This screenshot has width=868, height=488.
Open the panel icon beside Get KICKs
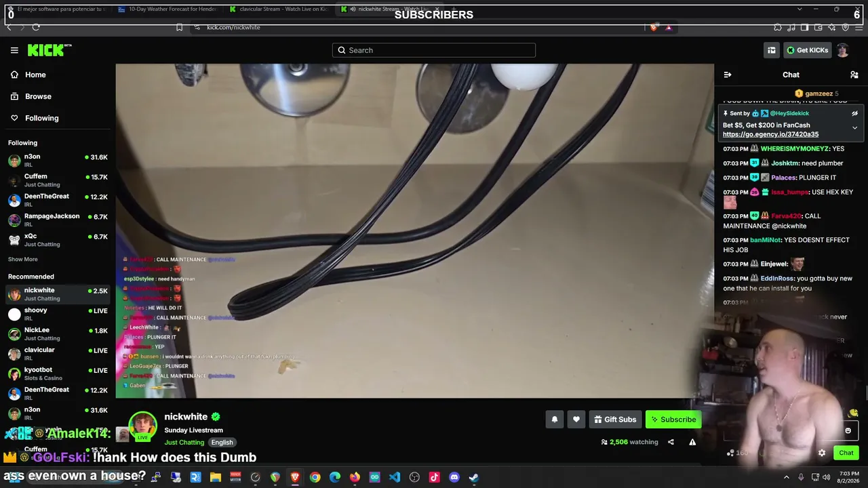point(772,50)
